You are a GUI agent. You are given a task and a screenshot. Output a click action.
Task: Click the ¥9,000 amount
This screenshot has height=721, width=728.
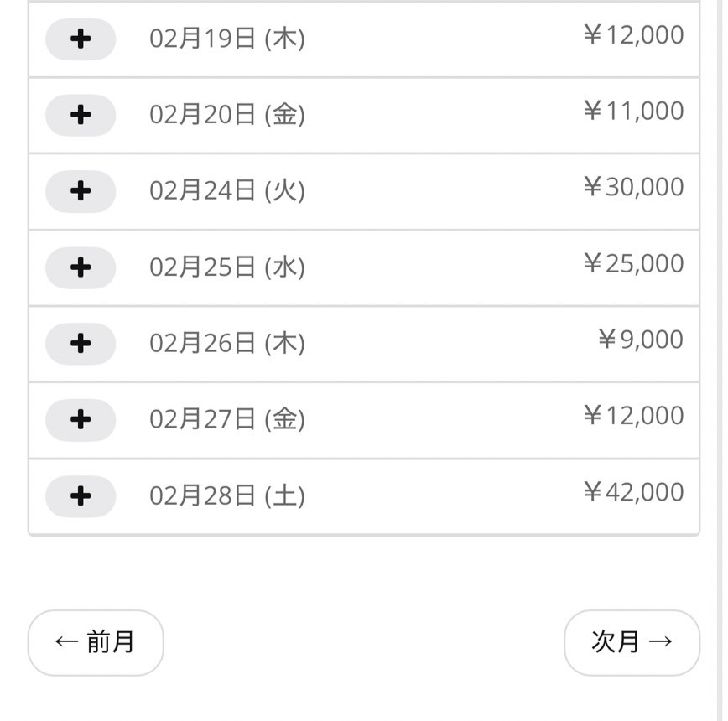(640, 340)
